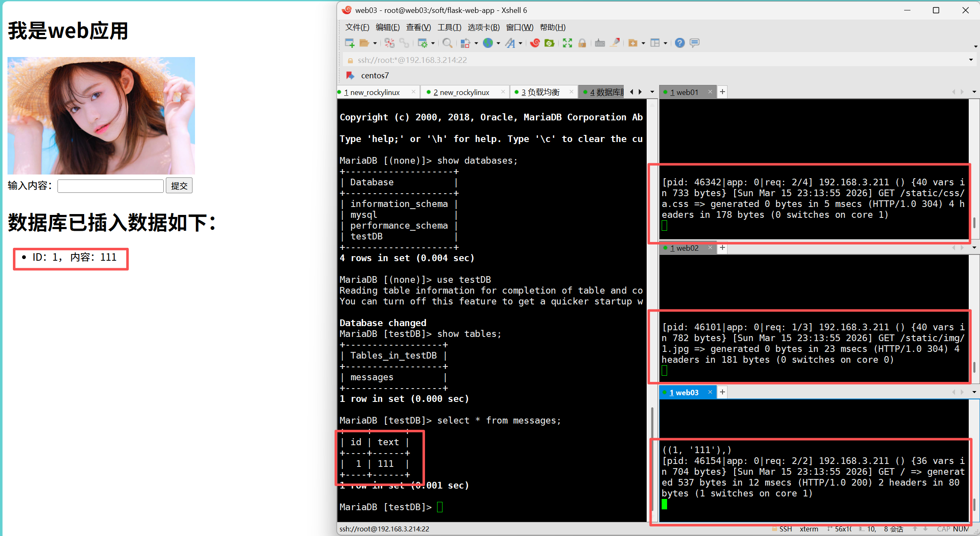Open the on-screen keyboard mapping icon

coord(600,43)
